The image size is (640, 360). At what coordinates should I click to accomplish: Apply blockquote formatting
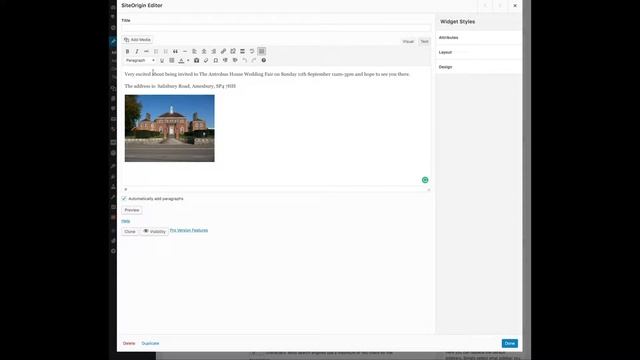tap(175, 51)
